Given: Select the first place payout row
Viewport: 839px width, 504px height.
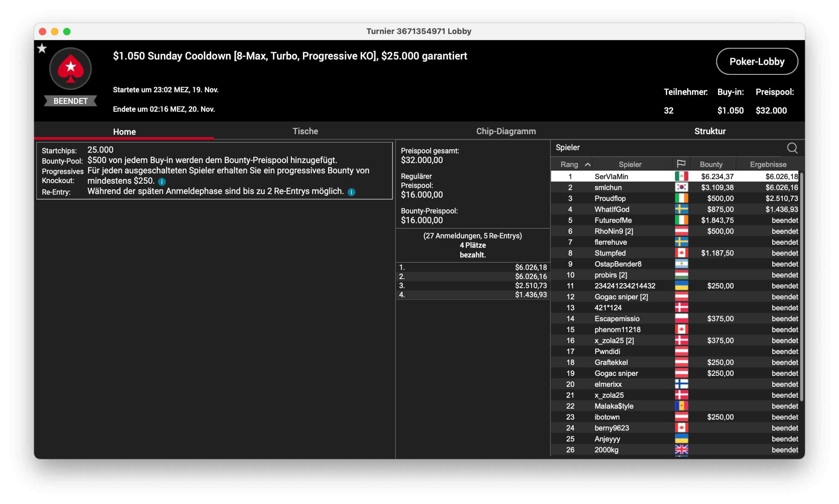Looking at the screenshot, I should (472, 267).
